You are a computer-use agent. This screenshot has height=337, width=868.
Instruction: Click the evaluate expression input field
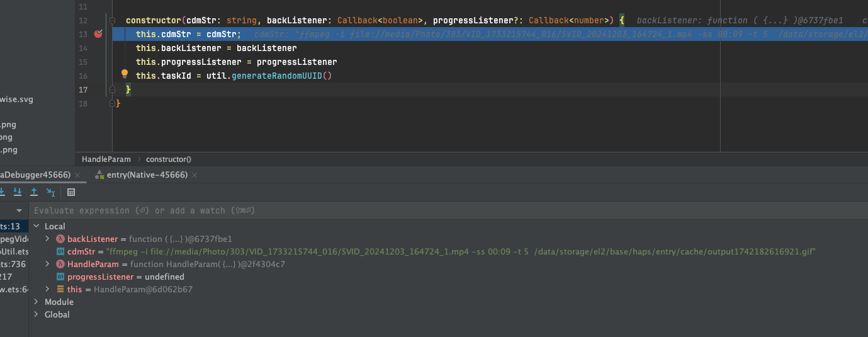click(x=378, y=210)
